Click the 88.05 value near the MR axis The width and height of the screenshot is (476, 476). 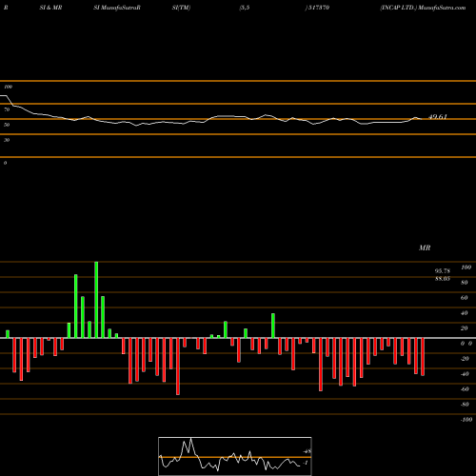click(x=443, y=278)
